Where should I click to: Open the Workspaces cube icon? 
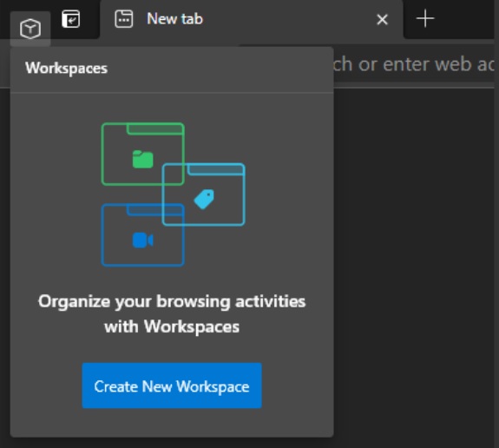coord(30,29)
